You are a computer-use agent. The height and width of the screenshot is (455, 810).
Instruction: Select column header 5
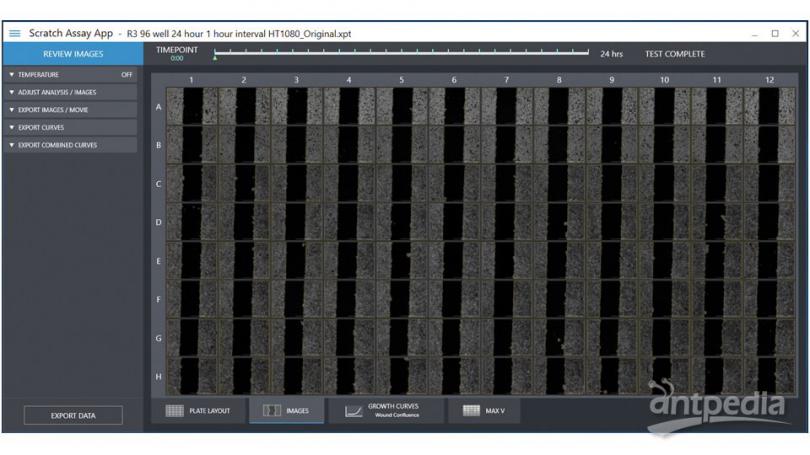(x=401, y=80)
